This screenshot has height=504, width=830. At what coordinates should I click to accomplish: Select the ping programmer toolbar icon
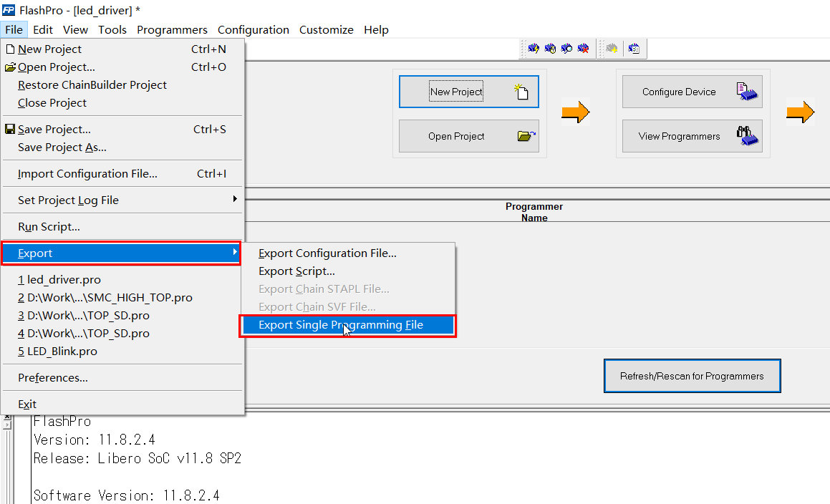[x=550, y=48]
